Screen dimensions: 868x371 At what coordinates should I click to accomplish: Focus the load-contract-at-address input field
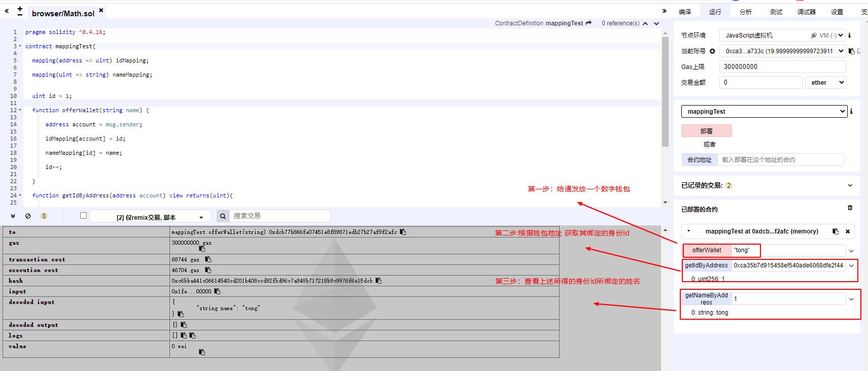click(x=781, y=159)
